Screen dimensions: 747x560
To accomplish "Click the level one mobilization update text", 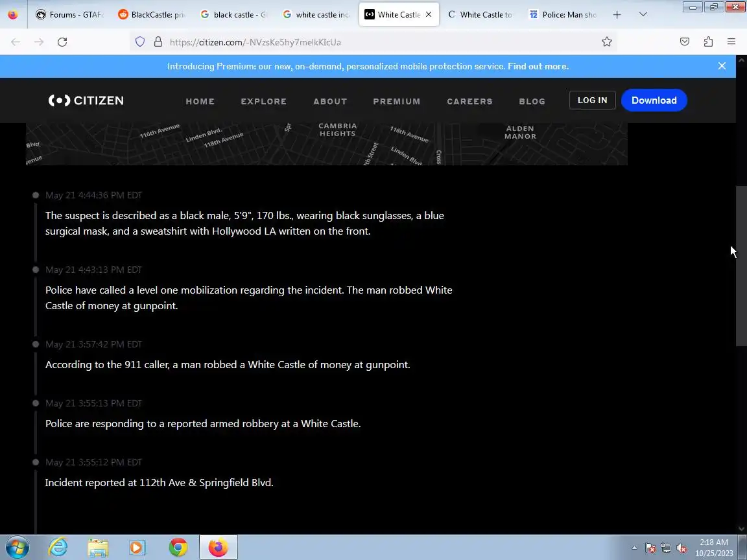I will point(249,297).
